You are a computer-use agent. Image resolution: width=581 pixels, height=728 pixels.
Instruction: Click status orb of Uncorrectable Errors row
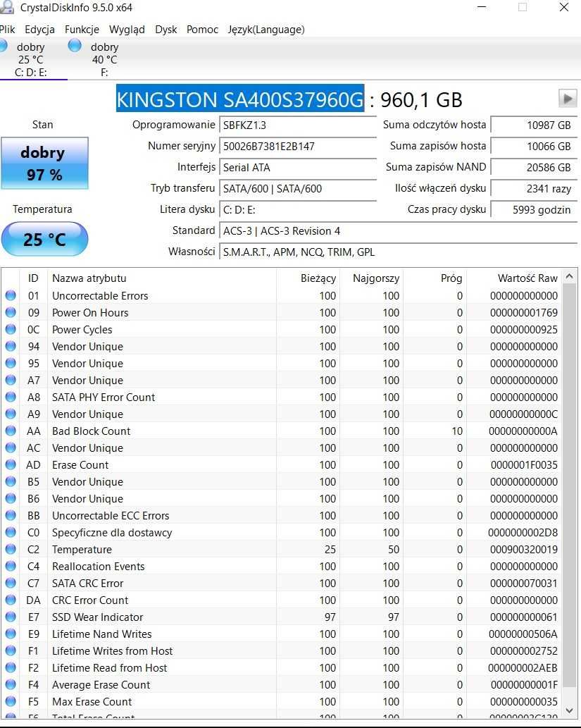(x=11, y=295)
